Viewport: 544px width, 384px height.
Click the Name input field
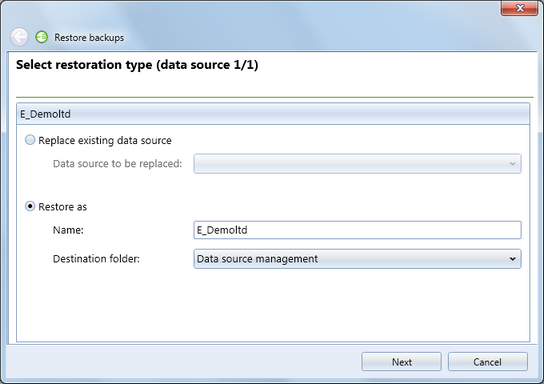click(357, 230)
